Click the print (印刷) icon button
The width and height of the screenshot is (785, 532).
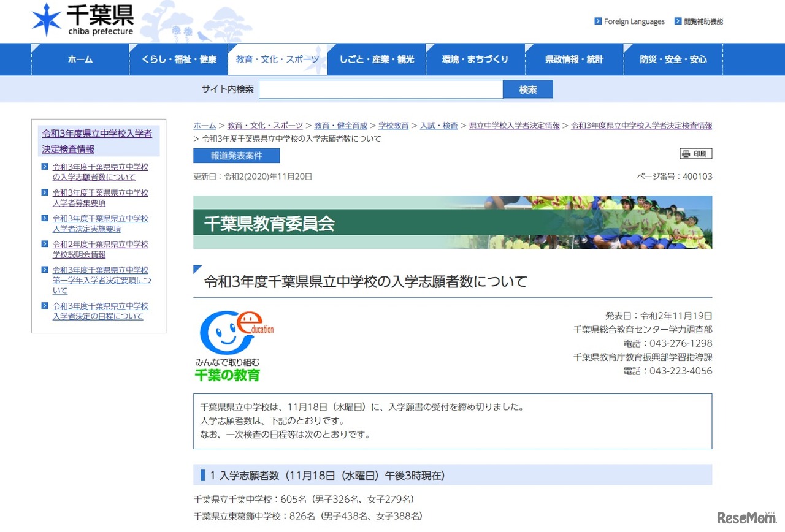pos(695,153)
